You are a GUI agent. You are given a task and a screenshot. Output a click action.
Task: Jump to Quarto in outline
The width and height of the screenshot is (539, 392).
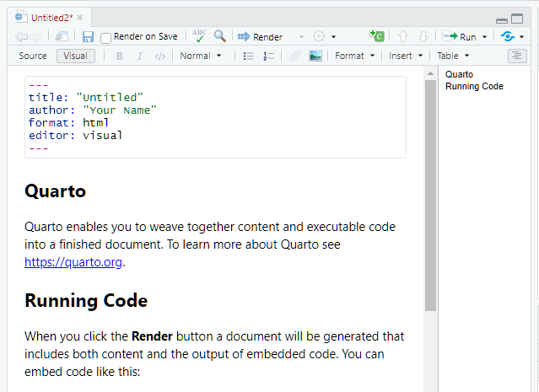pyautogui.click(x=459, y=74)
